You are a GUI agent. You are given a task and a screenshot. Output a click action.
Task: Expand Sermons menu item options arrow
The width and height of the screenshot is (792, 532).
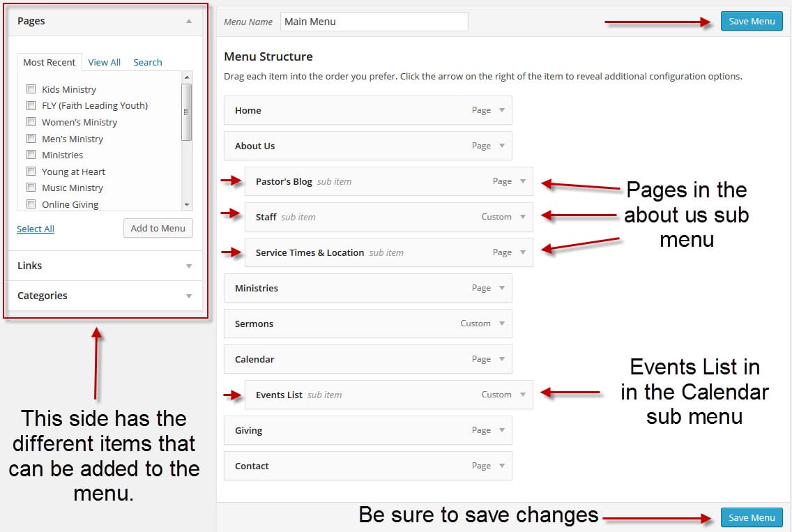(502, 324)
